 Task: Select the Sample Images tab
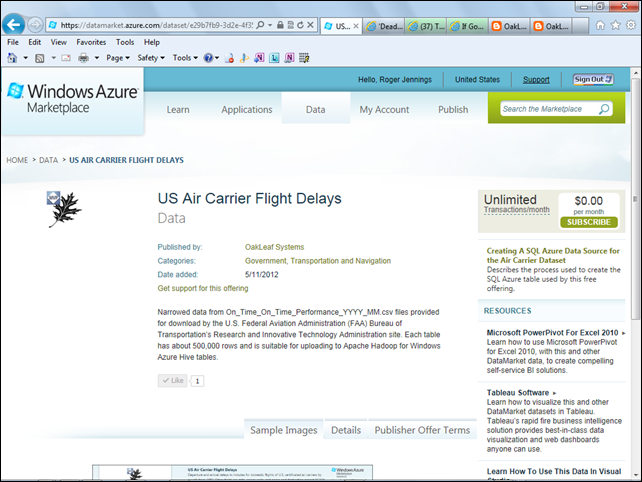(x=284, y=430)
